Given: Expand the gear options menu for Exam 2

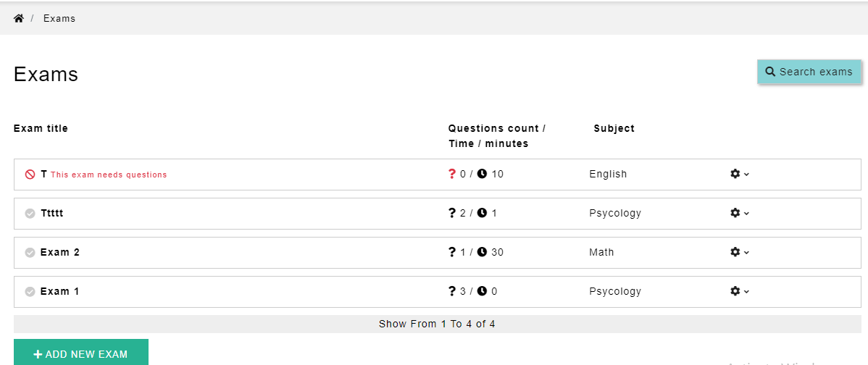Looking at the screenshot, I should [739, 252].
